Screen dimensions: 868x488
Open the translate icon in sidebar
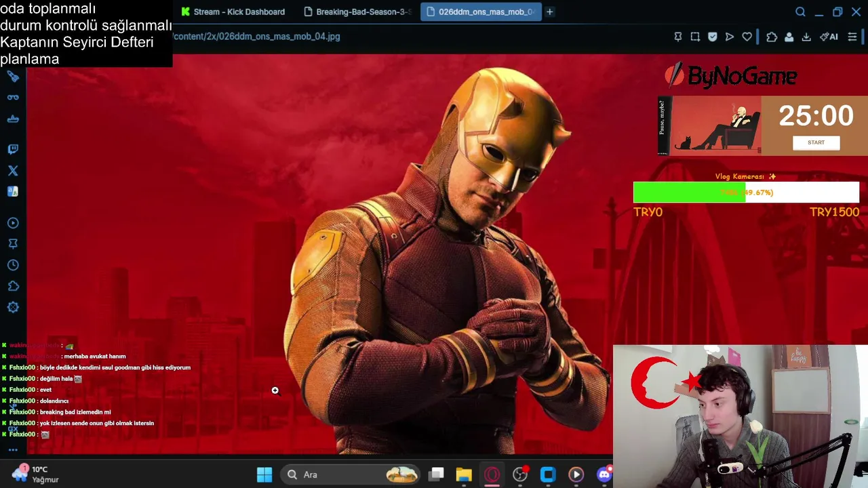coord(13,192)
